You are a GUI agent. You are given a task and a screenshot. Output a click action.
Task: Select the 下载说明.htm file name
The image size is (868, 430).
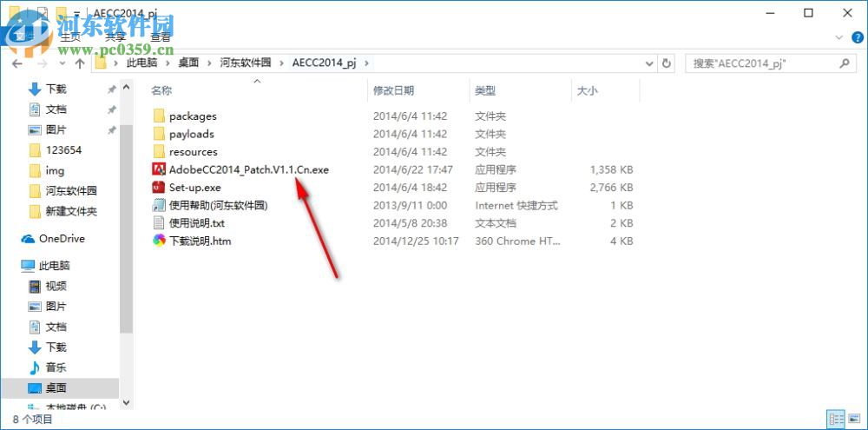click(201, 241)
